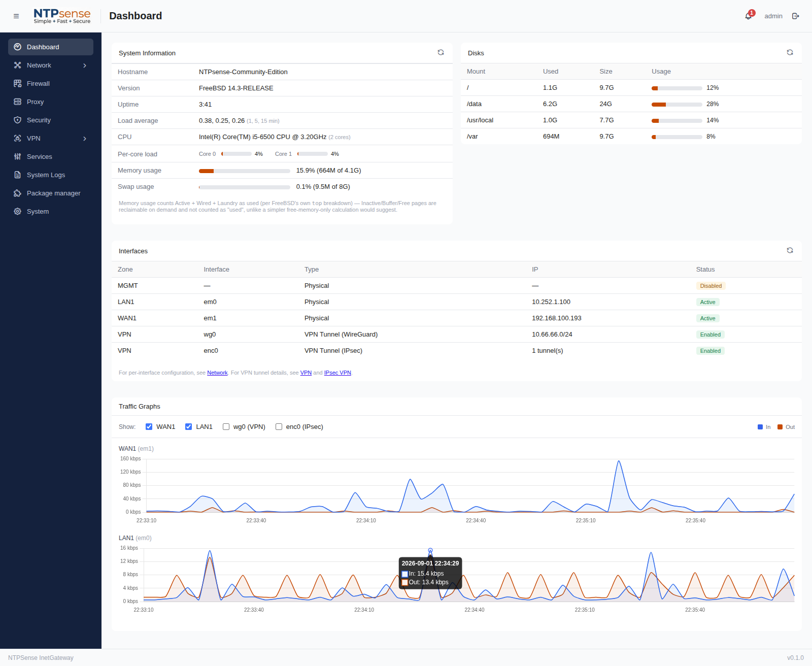The height and width of the screenshot is (666, 812).
Task: Enable the wg0 (VPN) graph checkbox
Action: [226, 426]
